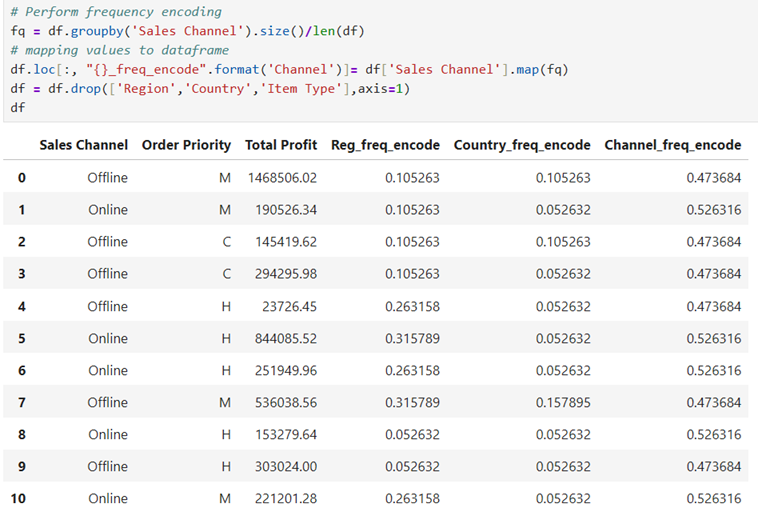Click Country_freq_encode value 0.157895
This screenshot has width=759, height=520.
pos(563,402)
